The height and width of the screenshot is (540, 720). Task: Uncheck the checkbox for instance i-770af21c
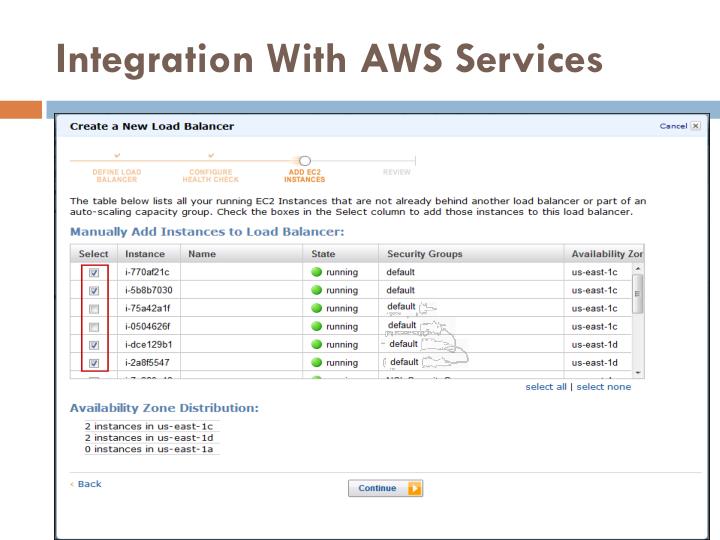tap(94, 273)
